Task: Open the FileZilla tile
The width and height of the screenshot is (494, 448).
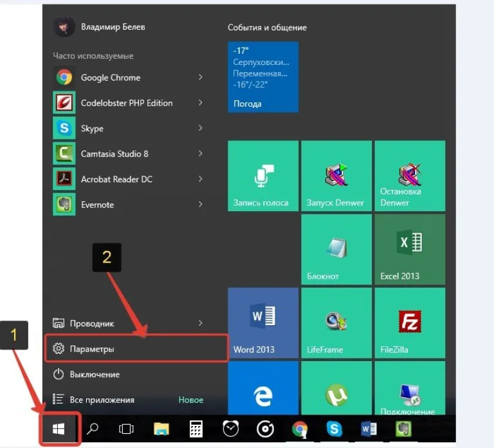Action: coord(410,323)
